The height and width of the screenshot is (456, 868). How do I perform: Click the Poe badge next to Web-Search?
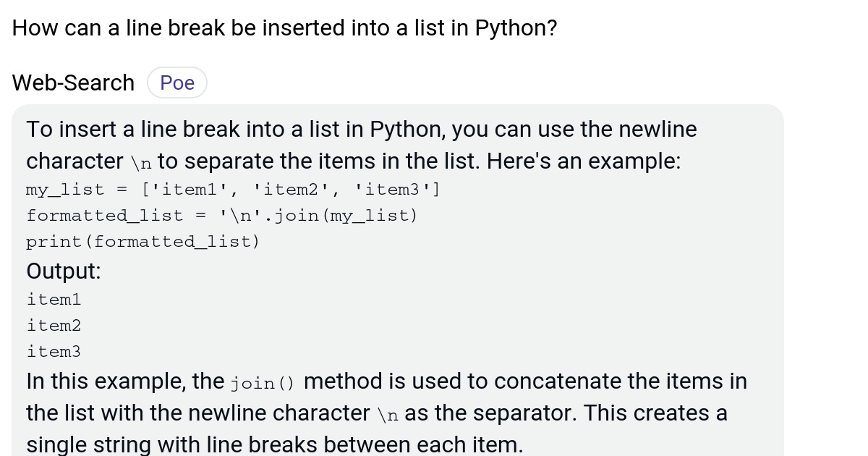tap(176, 82)
